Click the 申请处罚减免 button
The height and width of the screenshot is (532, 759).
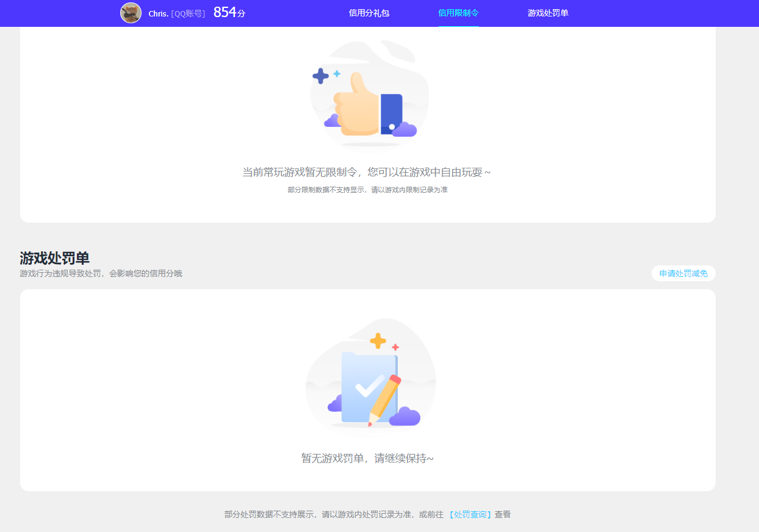tap(683, 273)
